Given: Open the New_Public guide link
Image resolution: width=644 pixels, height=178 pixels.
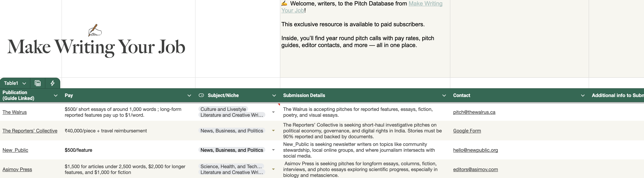Looking at the screenshot, I should click(x=15, y=150).
